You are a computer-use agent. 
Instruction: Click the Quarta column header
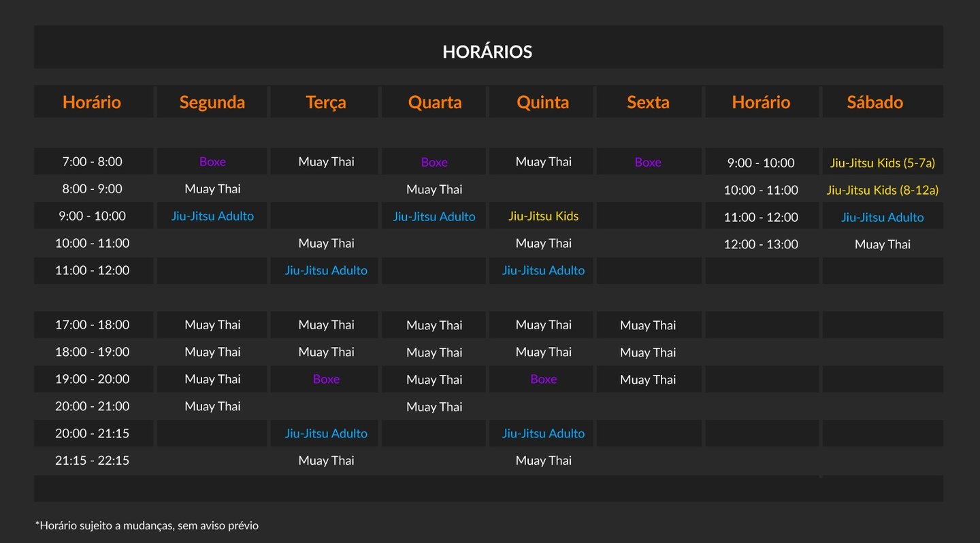tap(435, 102)
